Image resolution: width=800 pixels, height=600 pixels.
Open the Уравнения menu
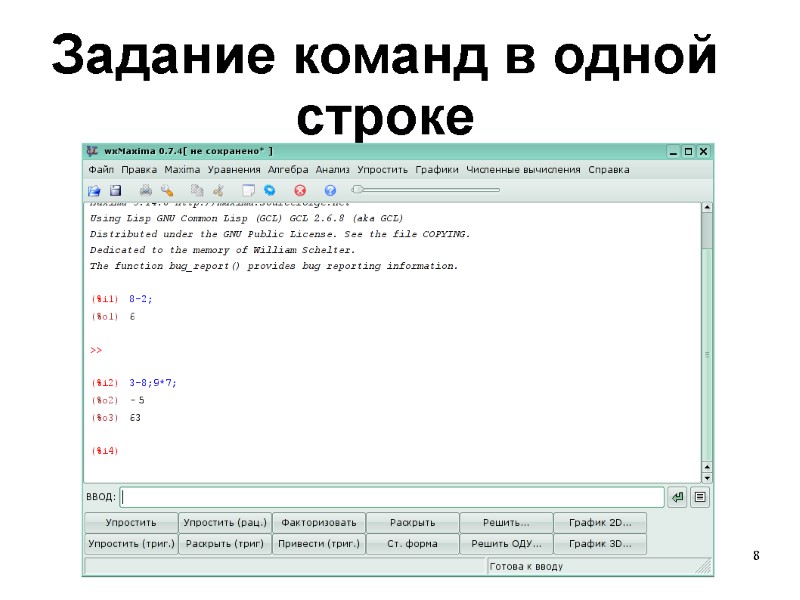click(234, 169)
